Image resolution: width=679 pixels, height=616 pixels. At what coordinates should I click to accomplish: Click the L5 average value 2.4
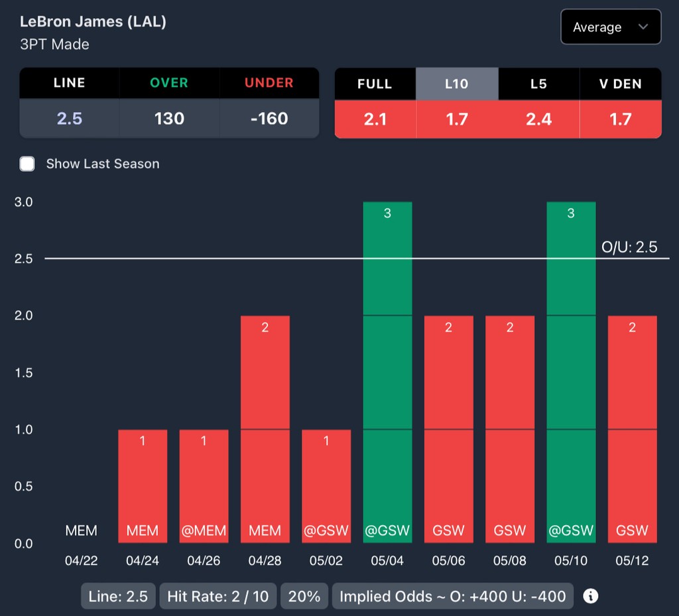coord(538,119)
